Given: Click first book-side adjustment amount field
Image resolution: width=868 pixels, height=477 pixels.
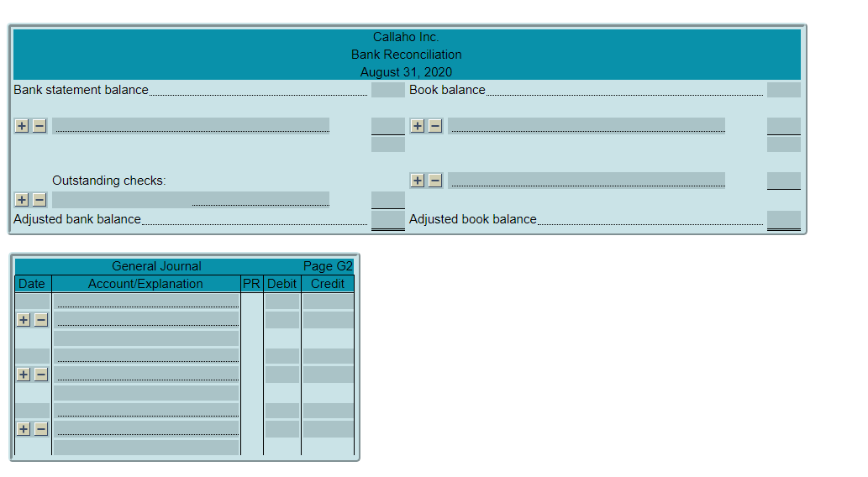Looking at the screenshot, I should [x=784, y=126].
